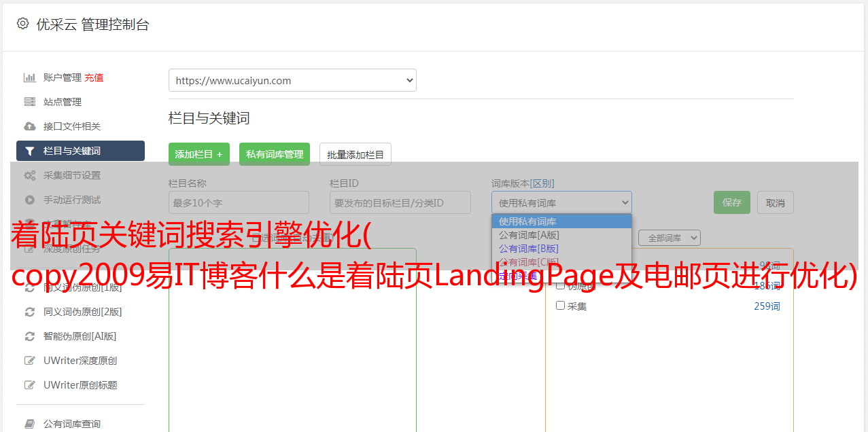Viewport: 868px width, 432px height.
Task: Focus the 栏目ID input field
Action: pyautogui.click(x=400, y=202)
